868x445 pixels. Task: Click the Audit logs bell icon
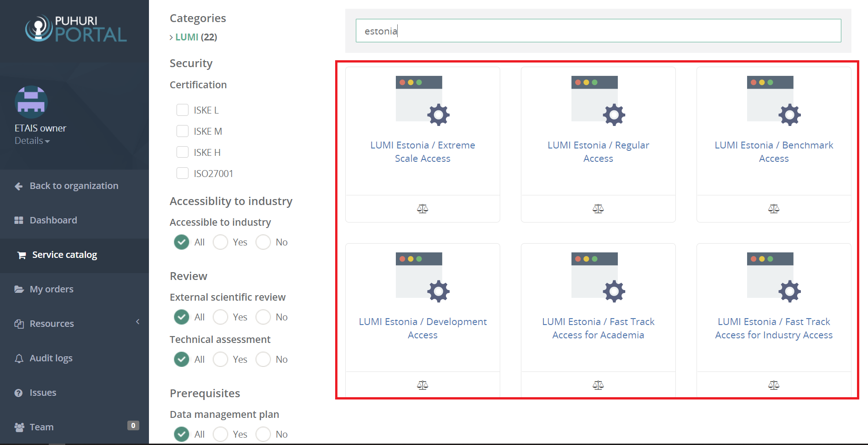19,359
